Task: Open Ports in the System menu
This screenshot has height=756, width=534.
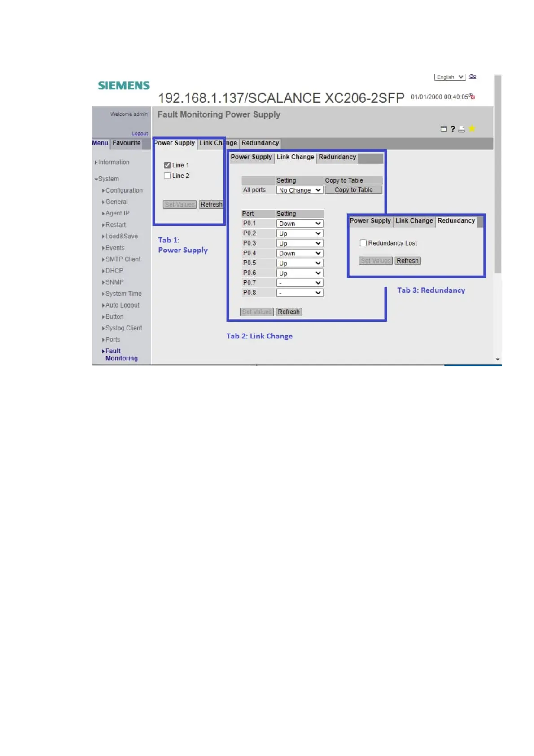Action: [x=111, y=340]
